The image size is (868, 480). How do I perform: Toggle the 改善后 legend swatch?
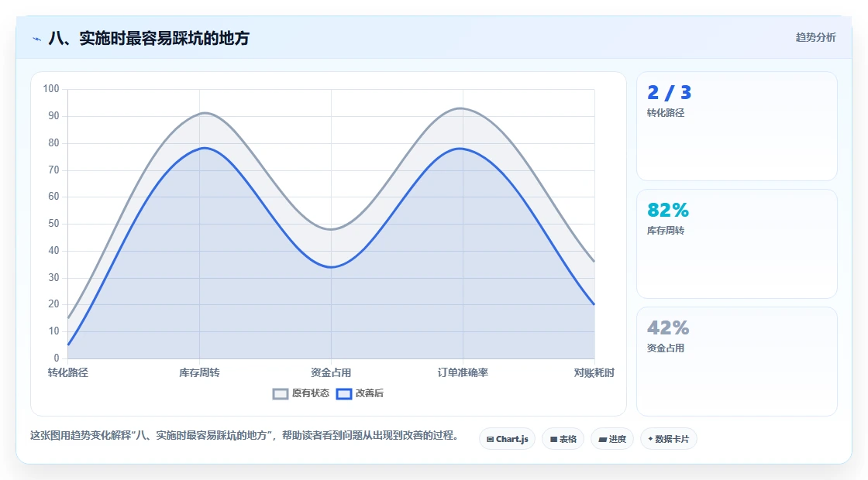pos(344,394)
